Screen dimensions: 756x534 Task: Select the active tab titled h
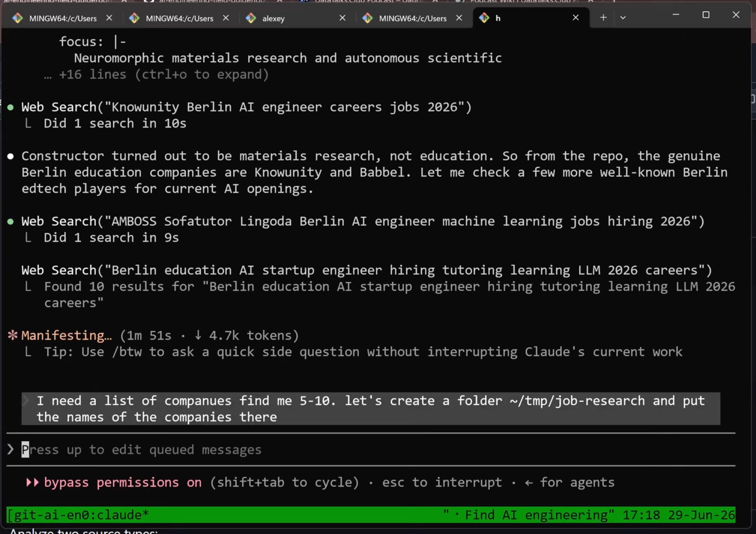pyautogui.click(x=498, y=18)
